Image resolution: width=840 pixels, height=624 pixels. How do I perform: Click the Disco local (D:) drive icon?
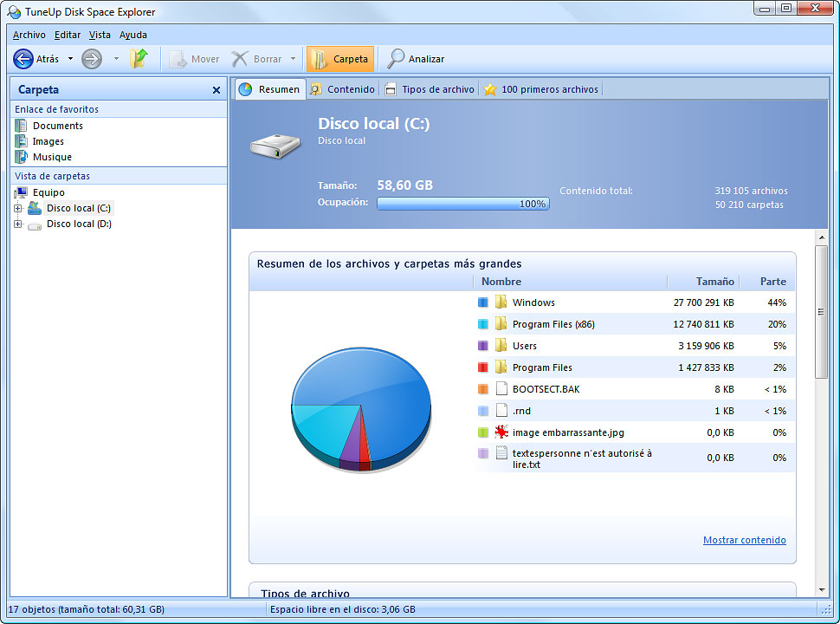point(35,225)
